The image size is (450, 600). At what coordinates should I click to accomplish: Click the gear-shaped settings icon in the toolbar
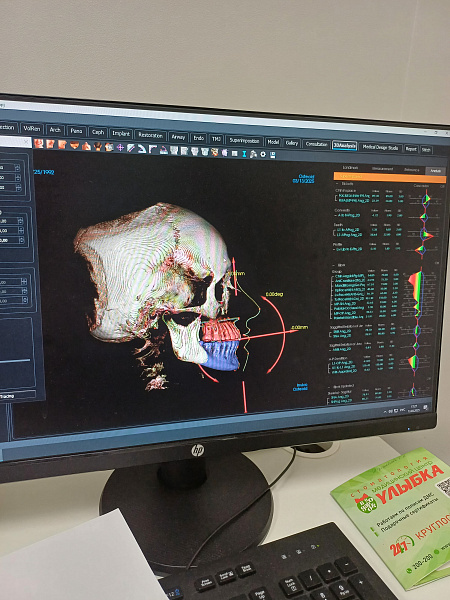coord(263,154)
